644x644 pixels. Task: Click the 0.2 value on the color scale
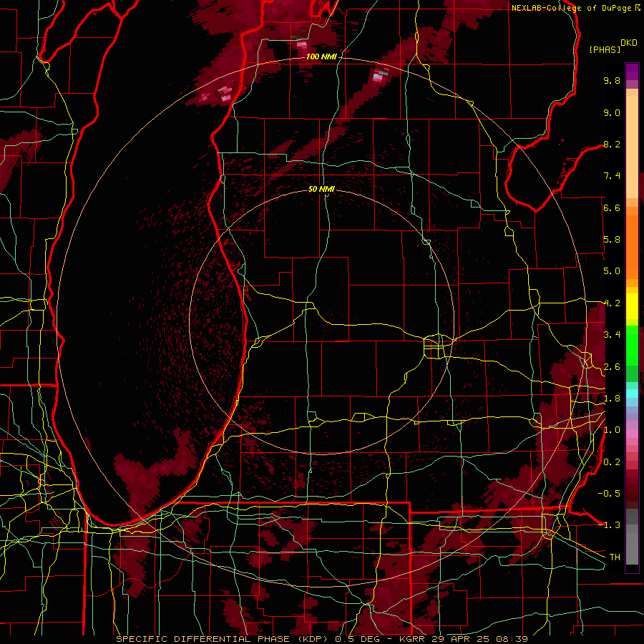pyautogui.click(x=612, y=462)
